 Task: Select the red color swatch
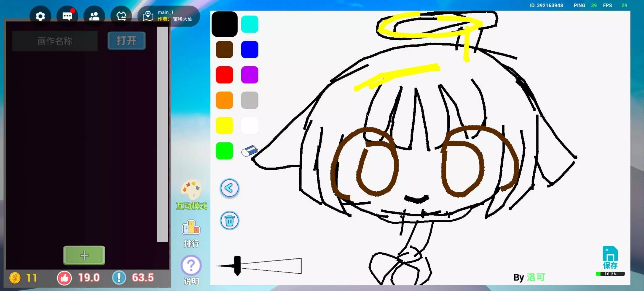(224, 75)
